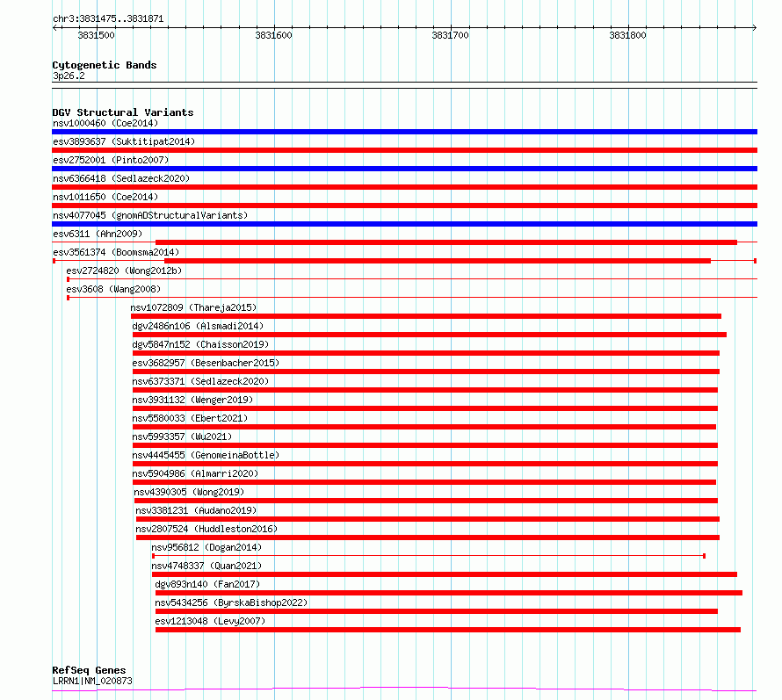
Task: Click nsv956812 (Dogan2014) label
Action: tap(206, 547)
